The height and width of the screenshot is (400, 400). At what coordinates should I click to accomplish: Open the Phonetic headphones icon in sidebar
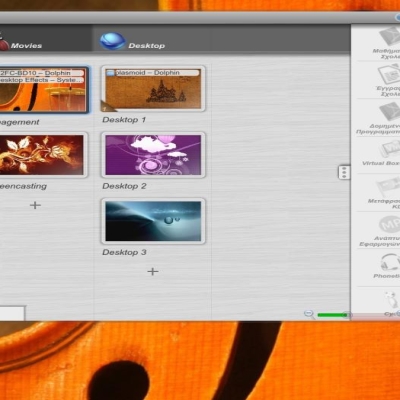tap(390, 263)
